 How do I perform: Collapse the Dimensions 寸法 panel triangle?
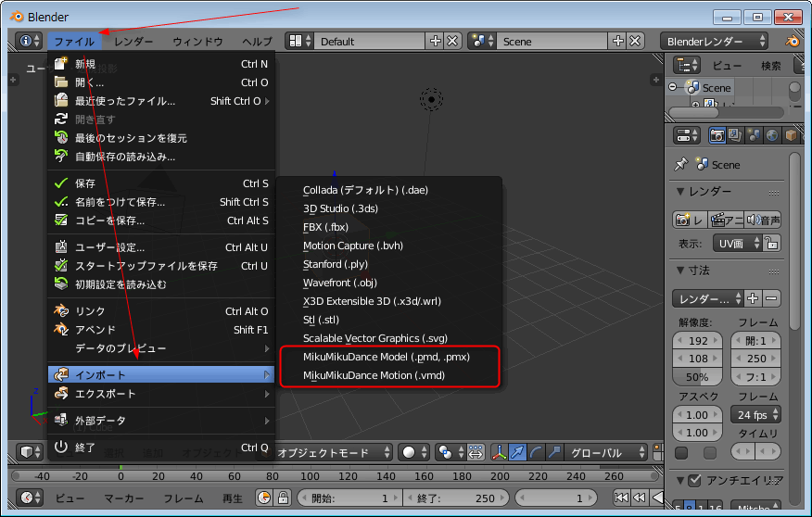pos(680,271)
